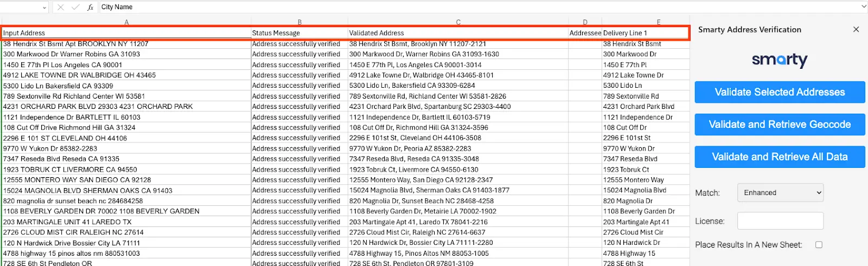The width and height of the screenshot is (868, 266).
Task: Open the Name Box dropdown arrow
Action: (x=44, y=8)
